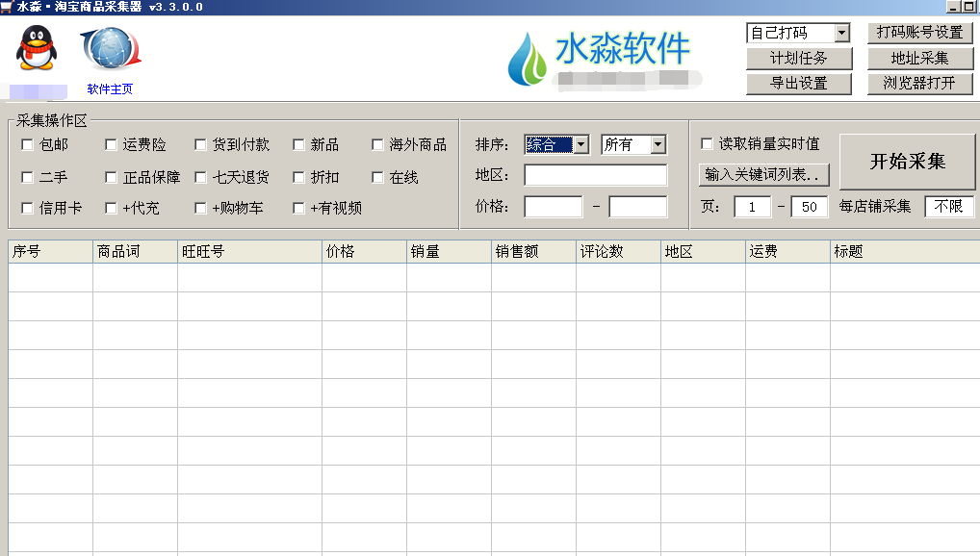Click the 地址采集 button
Viewport: 980px width, 556px height.
pyautogui.click(x=920, y=58)
